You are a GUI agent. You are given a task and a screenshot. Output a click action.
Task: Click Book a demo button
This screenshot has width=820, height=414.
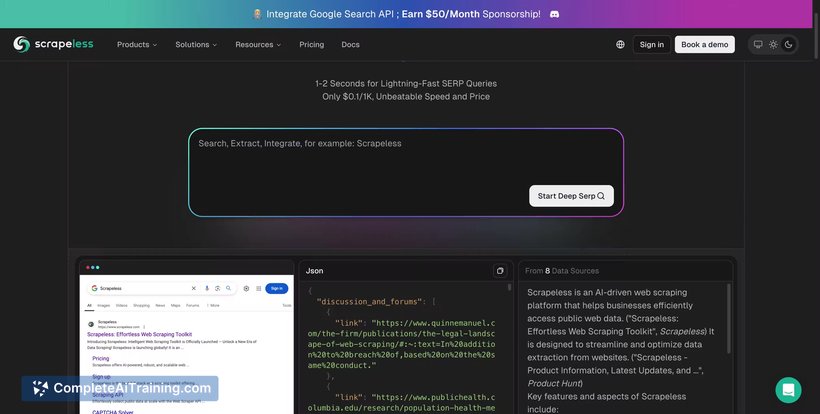click(704, 44)
